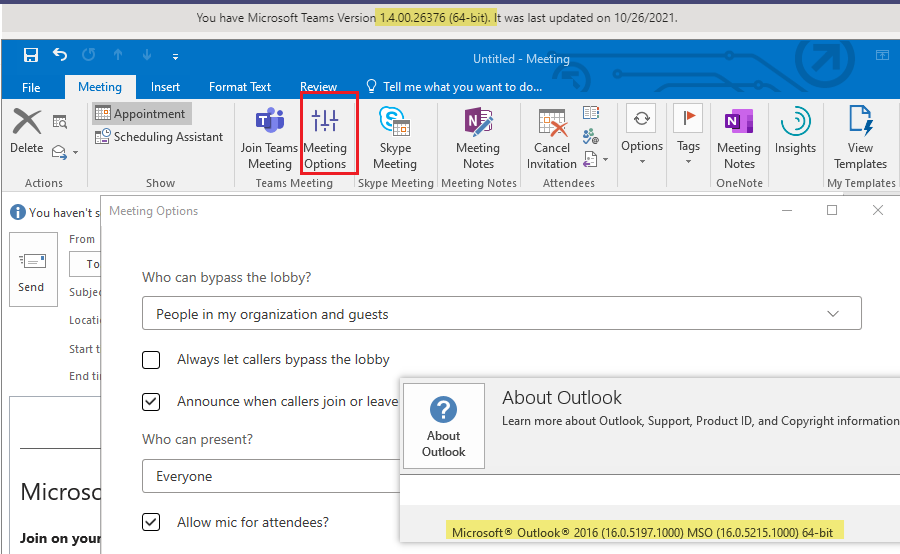This screenshot has height=554, width=900.
Task: Delete the meeting with the X icon
Action: click(x=27, y=131)
